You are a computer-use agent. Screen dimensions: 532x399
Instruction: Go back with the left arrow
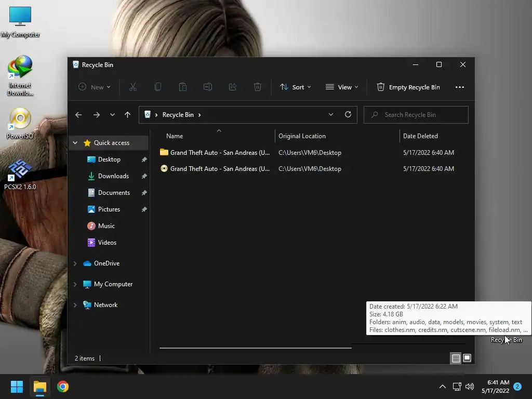coord(78,115)
